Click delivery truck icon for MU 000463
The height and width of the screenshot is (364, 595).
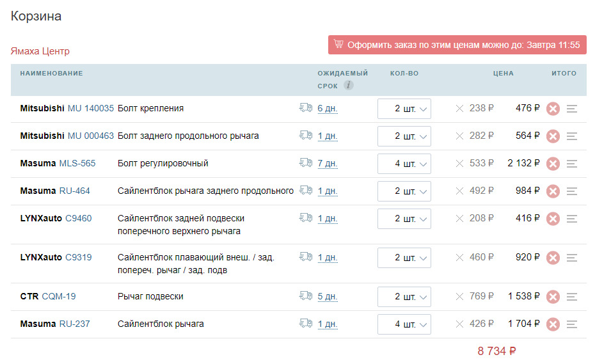(x=305, y=135)
